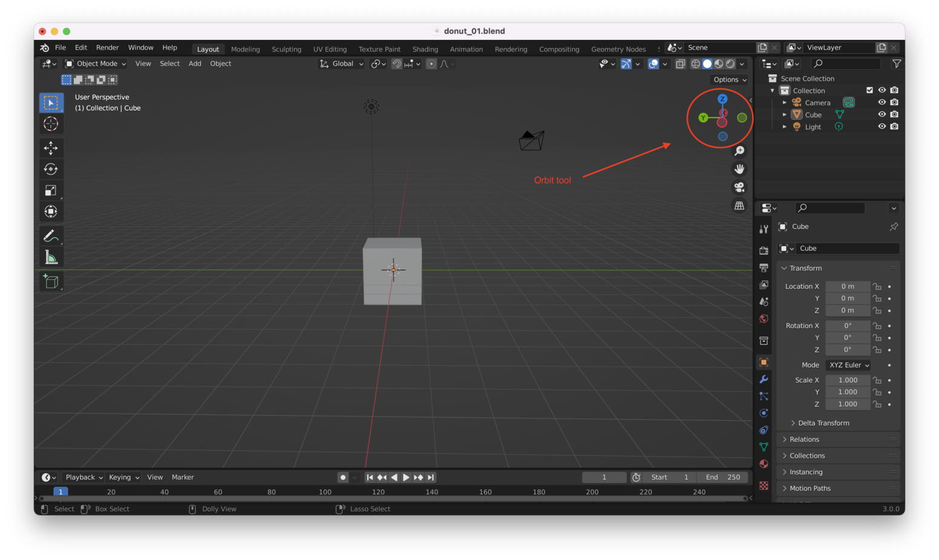Hide the Light object in the Outliner
This screenshot has width=939, height=560.
(882, 126)
